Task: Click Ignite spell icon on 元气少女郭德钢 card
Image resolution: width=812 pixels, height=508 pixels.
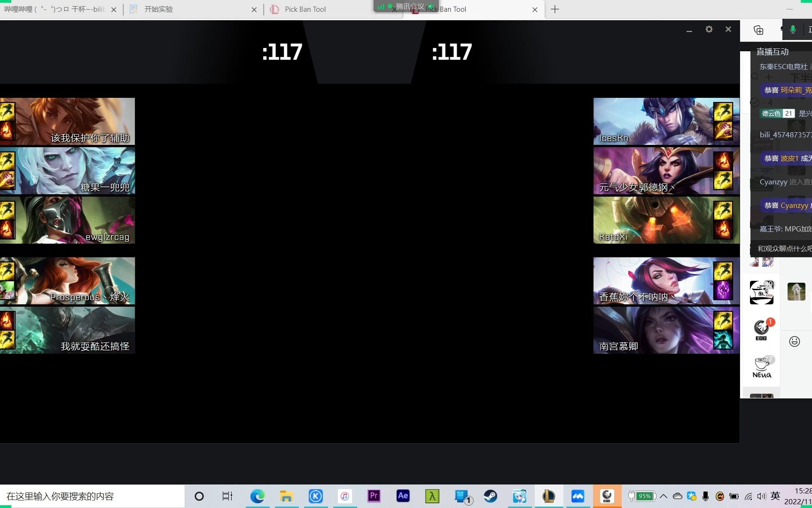Action: click(x=723, y=161)
